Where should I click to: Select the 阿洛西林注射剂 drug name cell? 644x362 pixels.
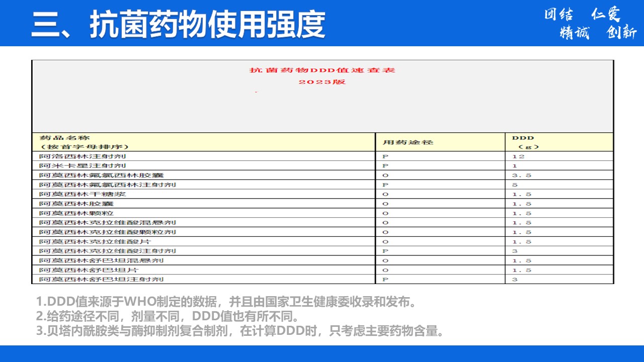204,156
